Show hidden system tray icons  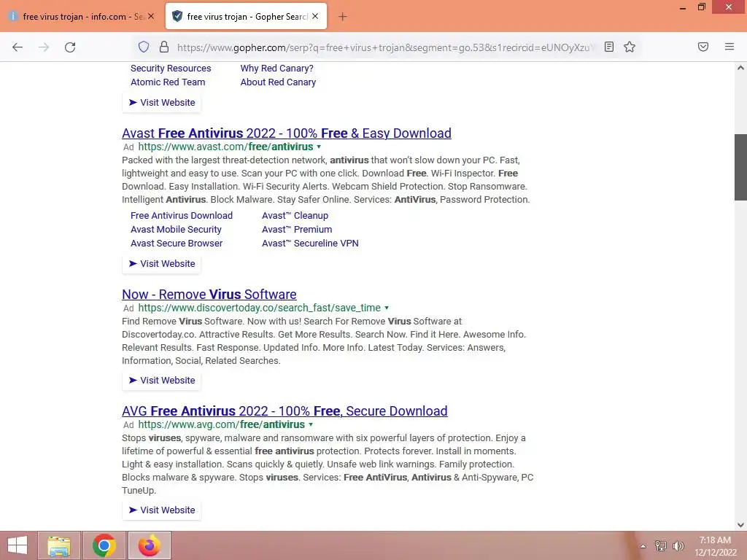pos(643,546)
